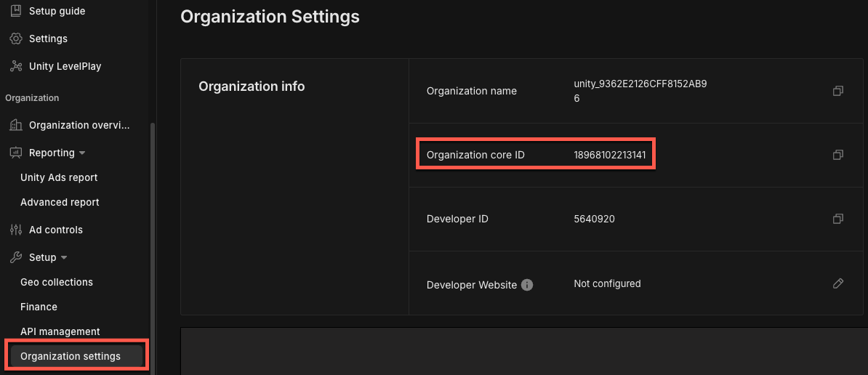Copy the Organization name value

tap(837, 91)
